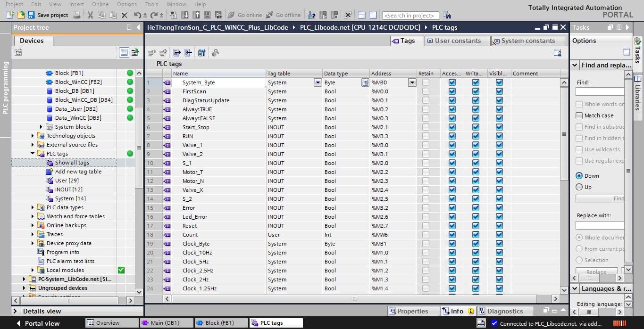644x329 pixels.
Task: Open the Online menu
Action: click(100, 4)
